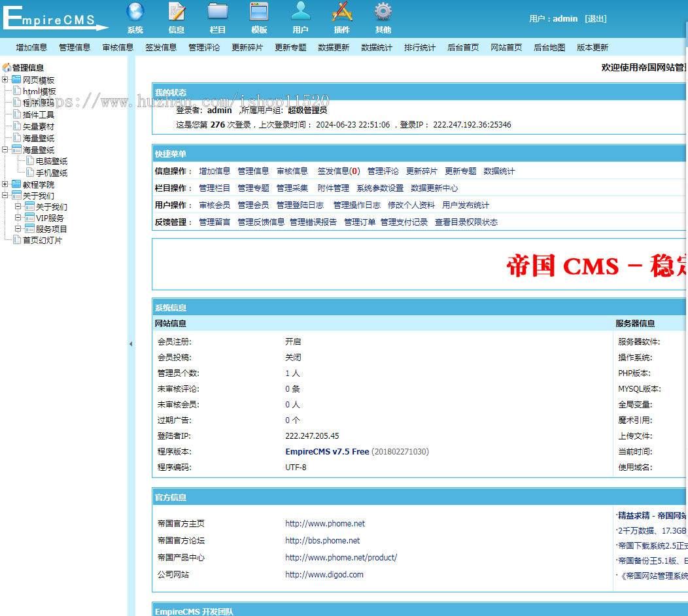Open 数据更新 in top menu bar
The image size is (688, 616).
(x=334, y=47)
